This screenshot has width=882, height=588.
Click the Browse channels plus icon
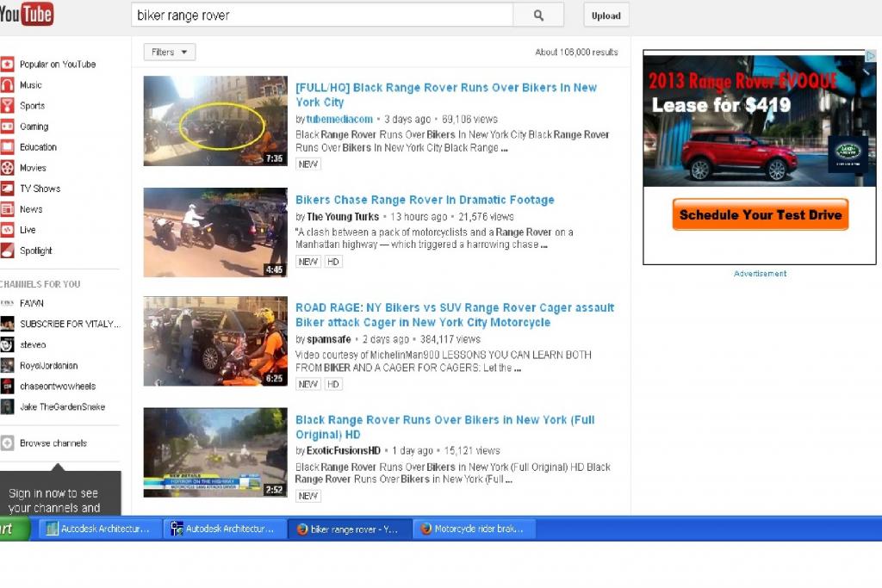7,443
